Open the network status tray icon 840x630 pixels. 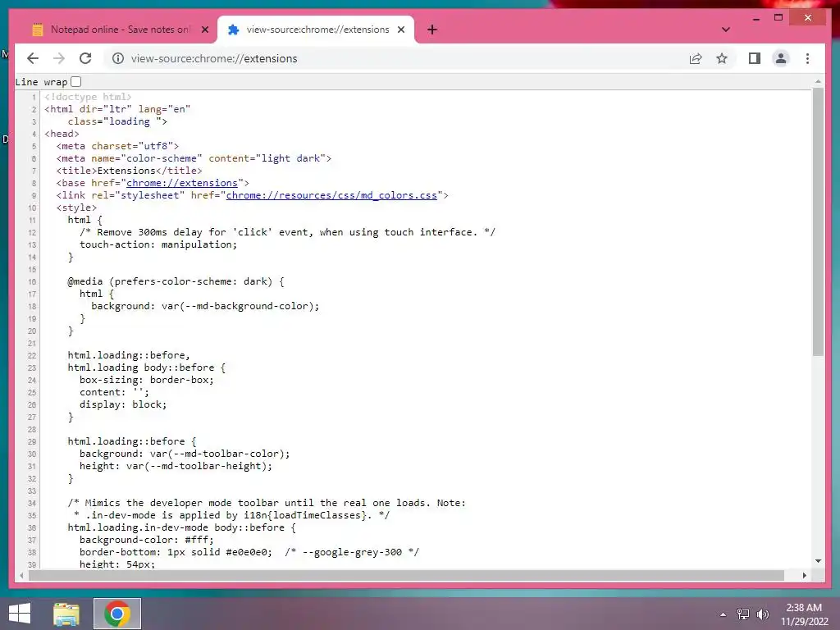click(x=742, y=614)
